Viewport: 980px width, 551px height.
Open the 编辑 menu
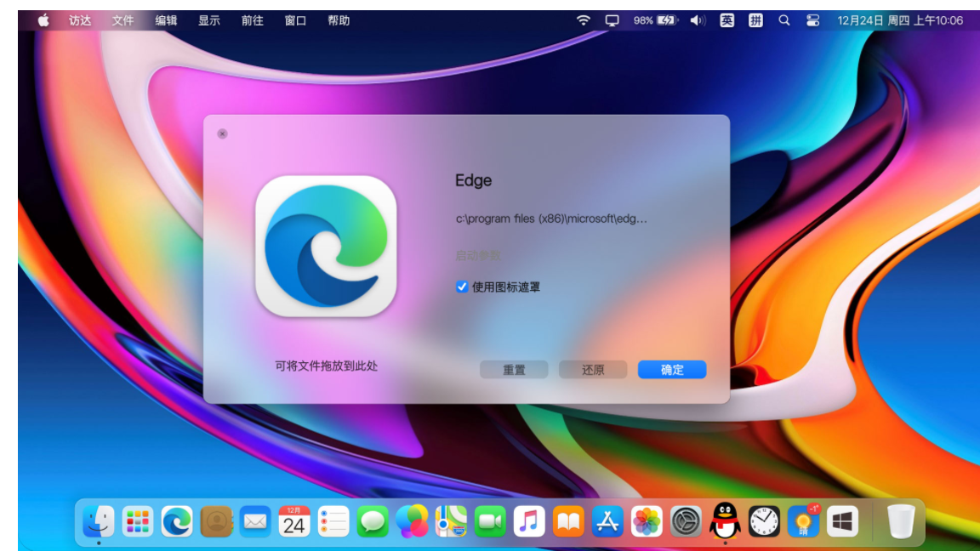166,20
